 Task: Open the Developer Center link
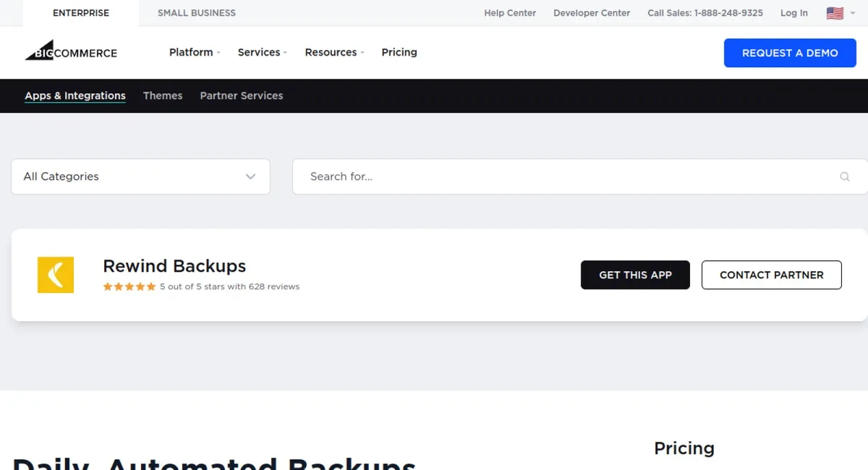coord(592,13)
